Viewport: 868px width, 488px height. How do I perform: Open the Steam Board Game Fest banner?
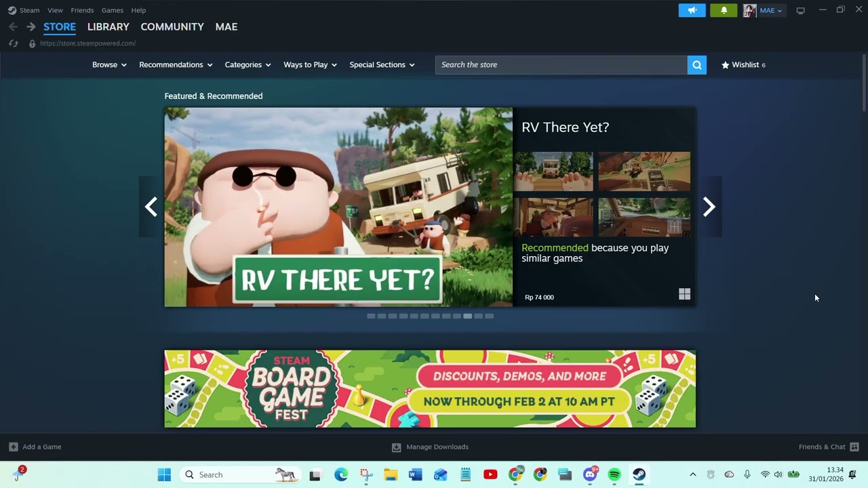(430, 388)
